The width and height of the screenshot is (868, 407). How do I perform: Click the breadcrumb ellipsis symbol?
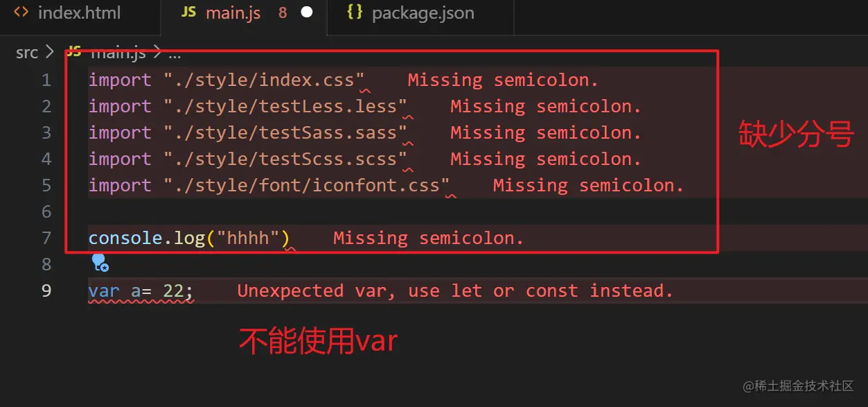[x=174, y=53]
